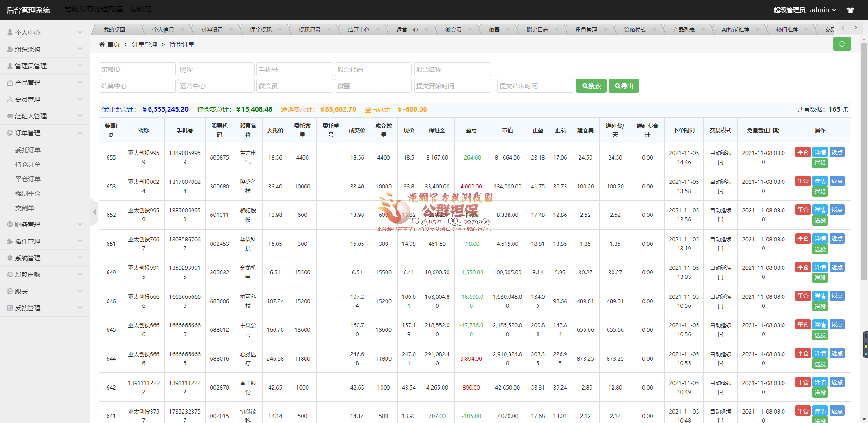Switch to the AI智能推荐 tab
This screenshot has width=868, height=423.
pyautogui.click(x=736, y=29)
